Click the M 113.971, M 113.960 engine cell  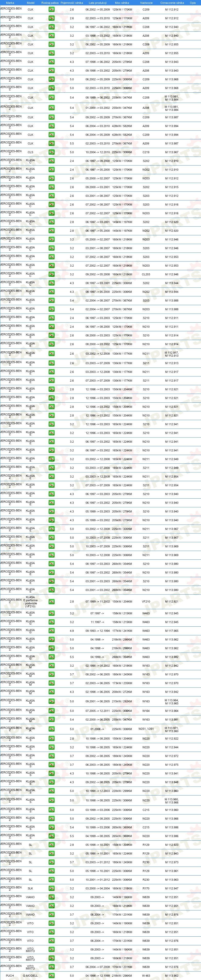(172, 729)
